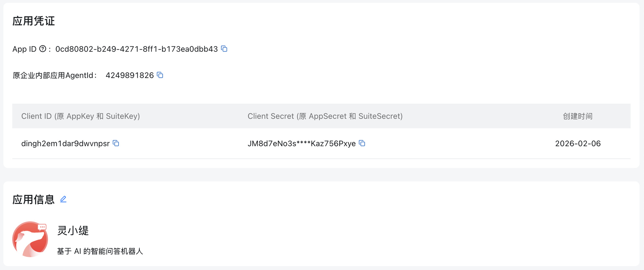Click the Client ID column header
This screenshot has height=270, width=644.
point(81,116)
